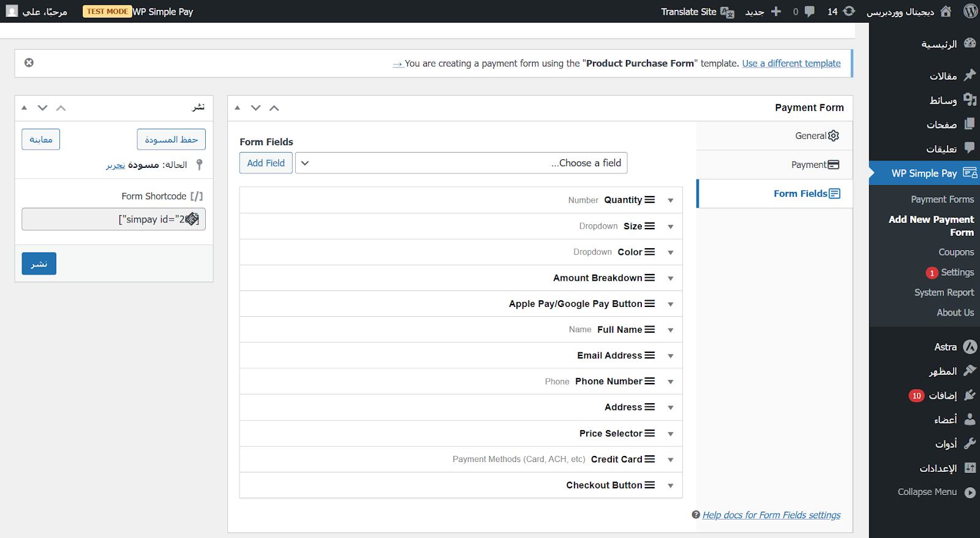980x538 pixels.
Task: Click the copy shortcode icon
Action: (192, 219)
